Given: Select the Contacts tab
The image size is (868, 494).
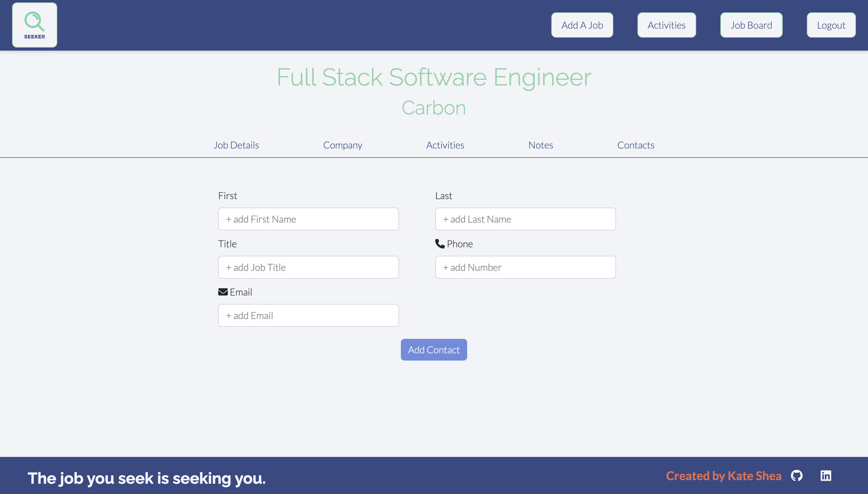Looking at the screenshot, I should [x=636, y=145].
